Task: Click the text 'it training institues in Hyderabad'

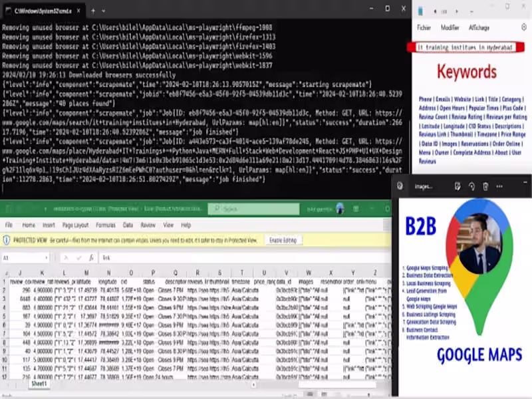Action: point(465,47)
